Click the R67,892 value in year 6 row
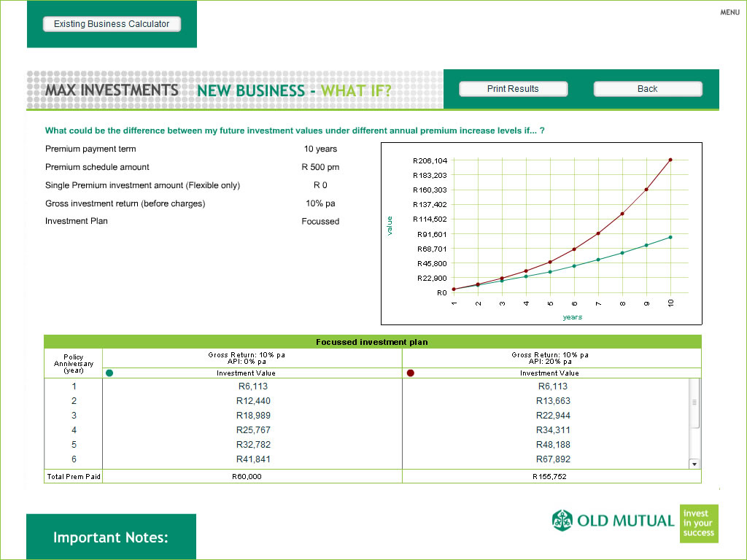This screenshot has width=747, height=560. [553, 459]
